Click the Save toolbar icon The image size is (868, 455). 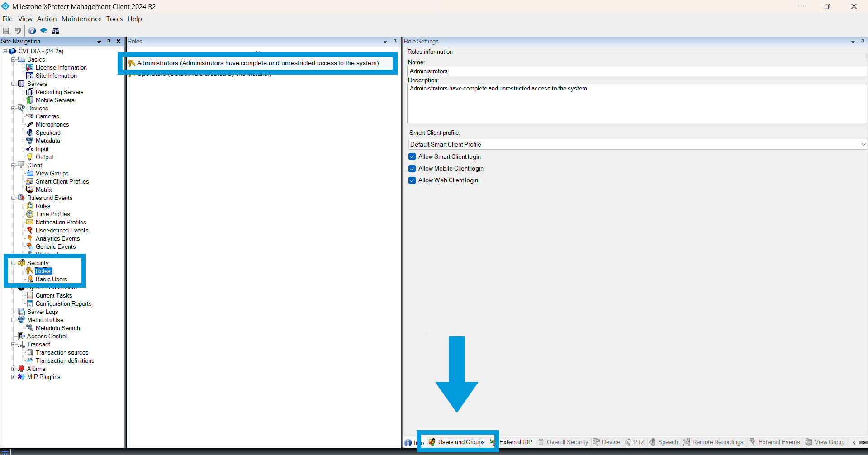pyautogui.click(x=6, y=31)
